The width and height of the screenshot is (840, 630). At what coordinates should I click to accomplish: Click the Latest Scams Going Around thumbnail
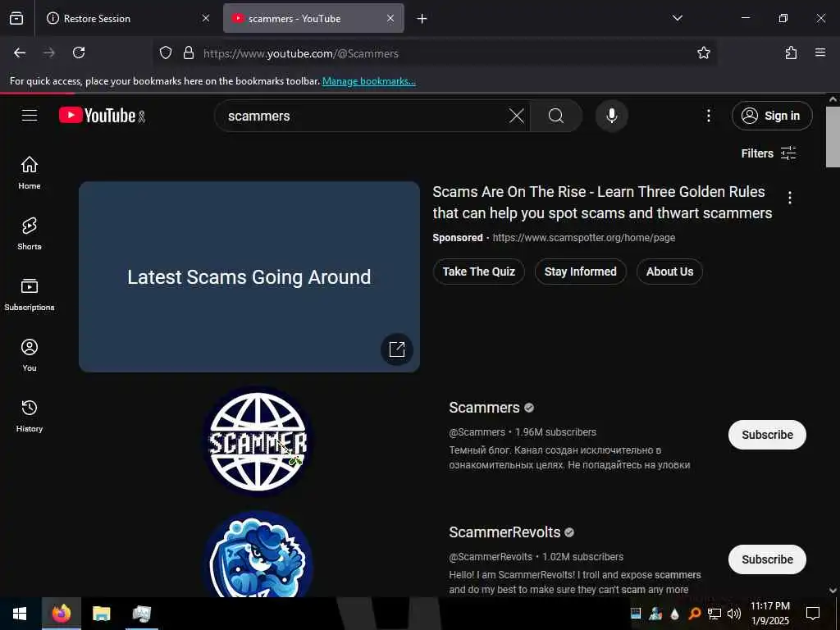click(249, 276)
